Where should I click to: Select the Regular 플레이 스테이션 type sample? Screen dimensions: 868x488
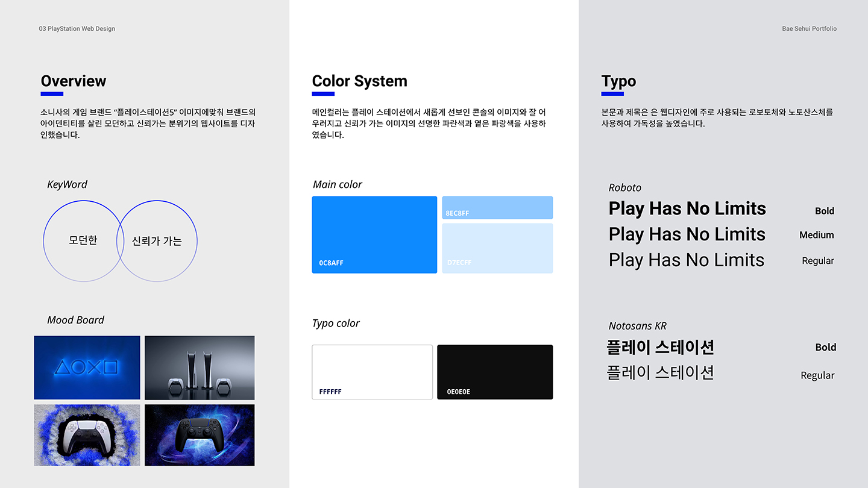pyautogui.click(x=659, y=372)
